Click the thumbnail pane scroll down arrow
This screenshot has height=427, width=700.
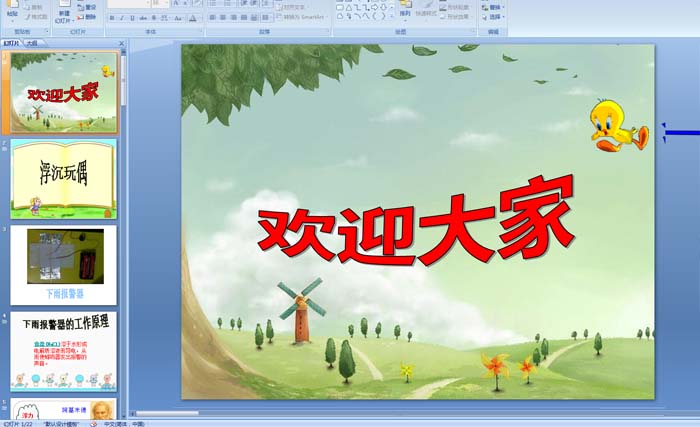point(124,415)
